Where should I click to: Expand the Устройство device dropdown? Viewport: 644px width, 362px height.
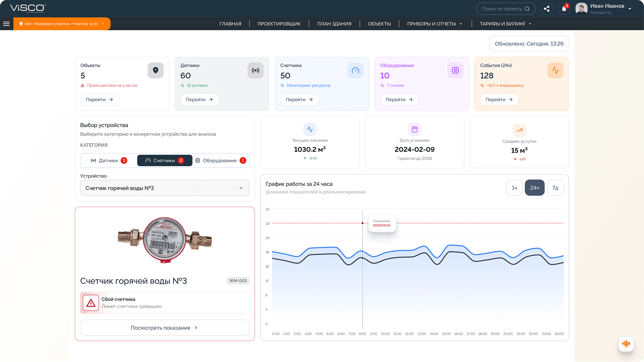[x=165, y=188]
